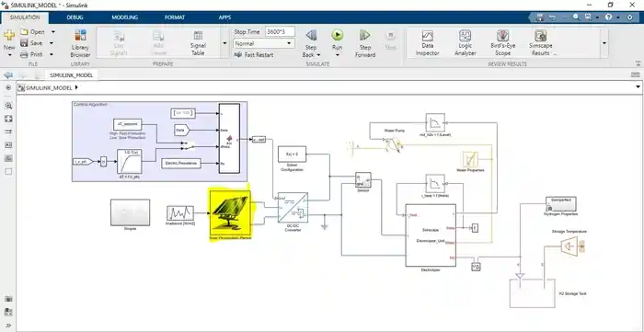Click the Step Forward icon
The image size is (644, 332).
click(364, 35)
